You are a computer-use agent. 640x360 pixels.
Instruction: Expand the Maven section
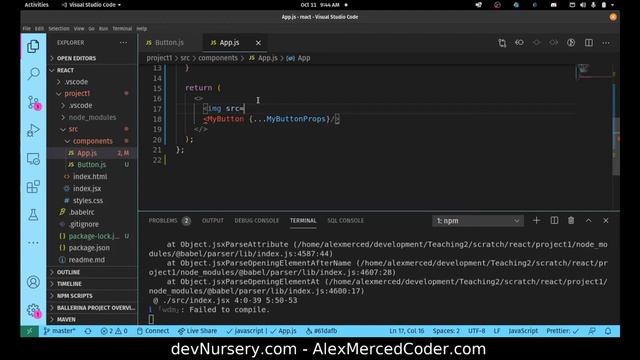click(93, 319)
